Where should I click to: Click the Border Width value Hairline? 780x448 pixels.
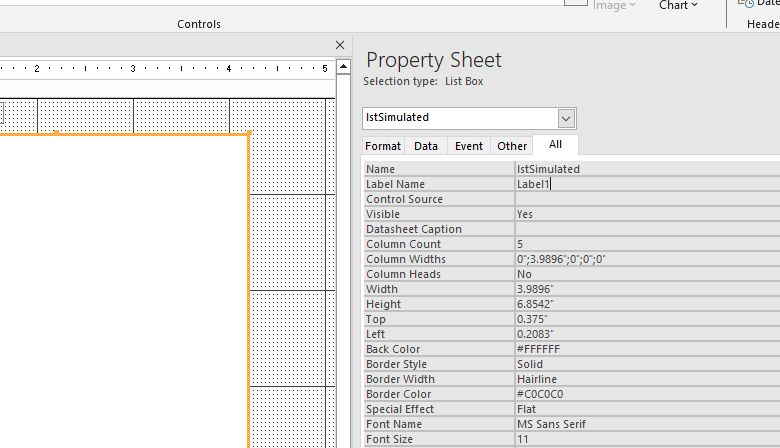647,379
